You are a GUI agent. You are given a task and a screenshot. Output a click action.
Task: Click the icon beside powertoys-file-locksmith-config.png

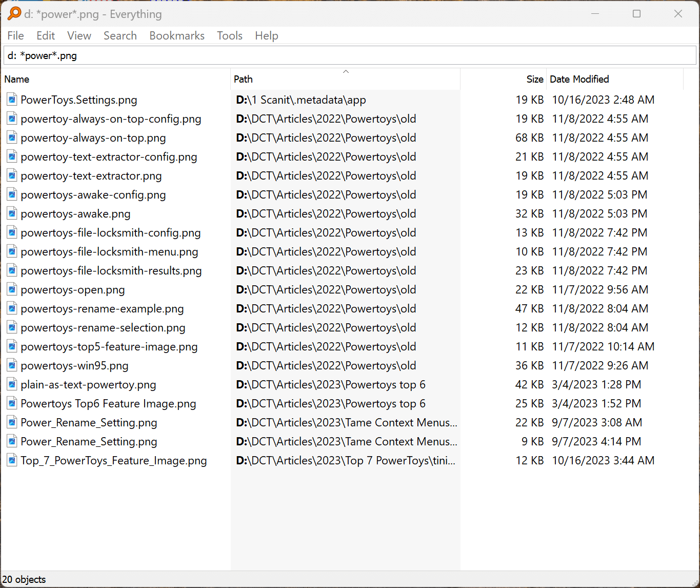coord(12,232)
